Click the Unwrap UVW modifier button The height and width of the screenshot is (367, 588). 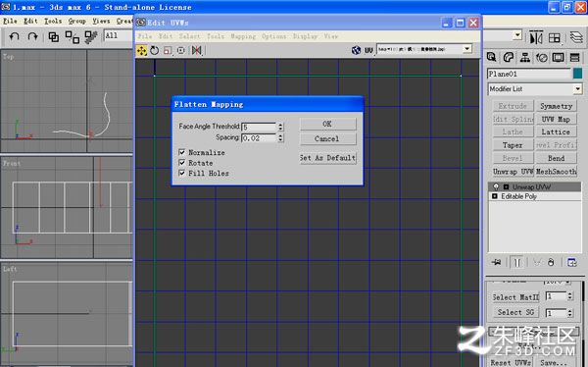(513, 172)
